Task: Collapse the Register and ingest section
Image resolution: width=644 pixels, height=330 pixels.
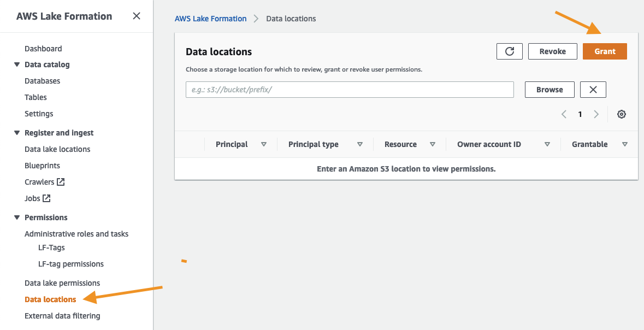Action: pos(16,133)
